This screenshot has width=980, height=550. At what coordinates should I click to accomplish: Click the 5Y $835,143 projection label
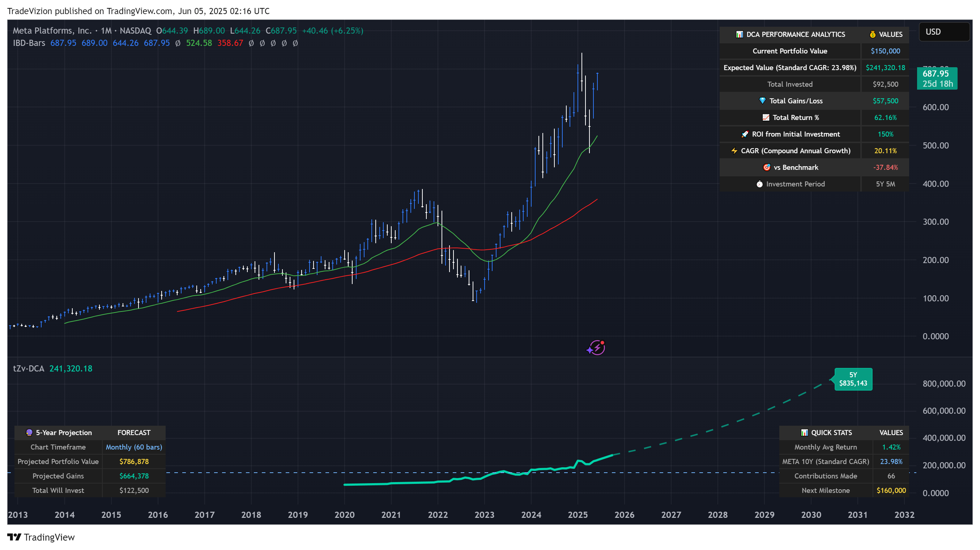[853, 379]
